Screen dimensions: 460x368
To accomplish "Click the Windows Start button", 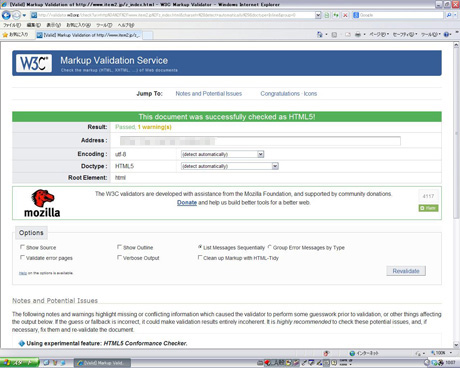I will coord(19,363).
